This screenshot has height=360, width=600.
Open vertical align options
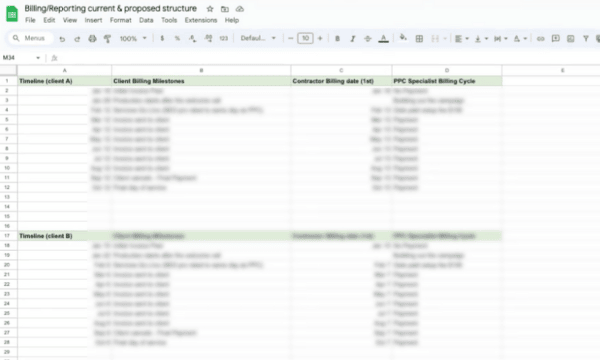(x=481, y=39)
